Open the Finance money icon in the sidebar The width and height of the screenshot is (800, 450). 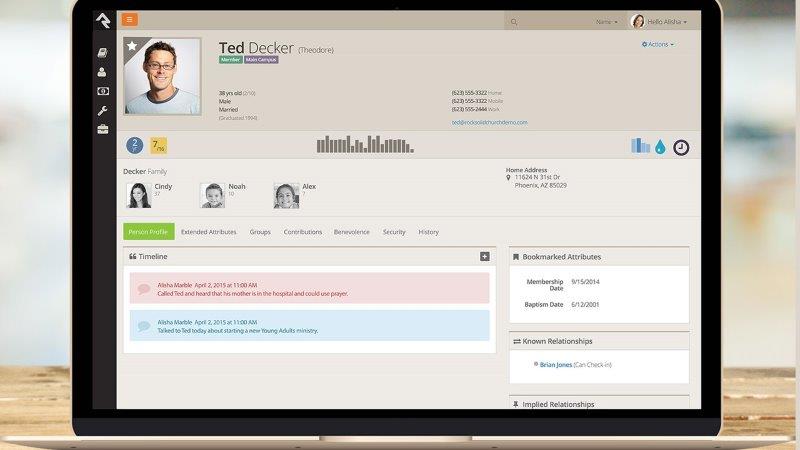pos(103,91)
